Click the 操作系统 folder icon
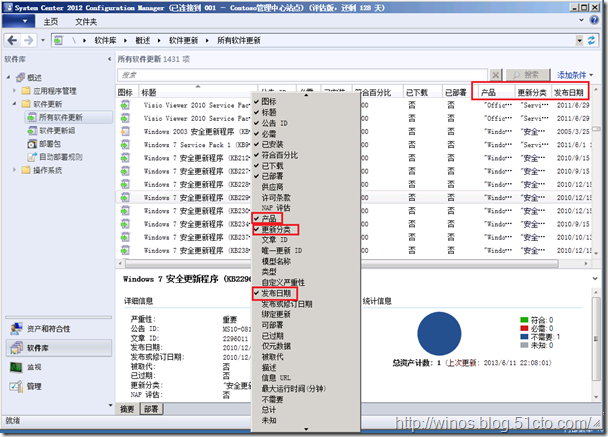 tap(26, 170)
